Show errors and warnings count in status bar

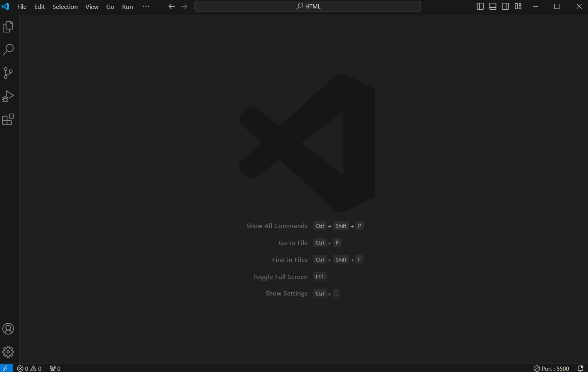pyautogui.click(x=29, y=369)
